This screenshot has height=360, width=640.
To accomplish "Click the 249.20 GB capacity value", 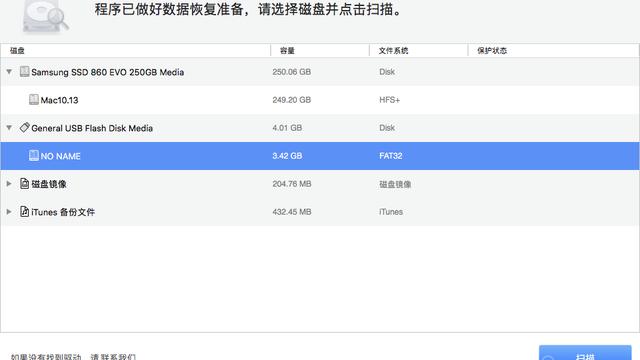I will point(292,100).
